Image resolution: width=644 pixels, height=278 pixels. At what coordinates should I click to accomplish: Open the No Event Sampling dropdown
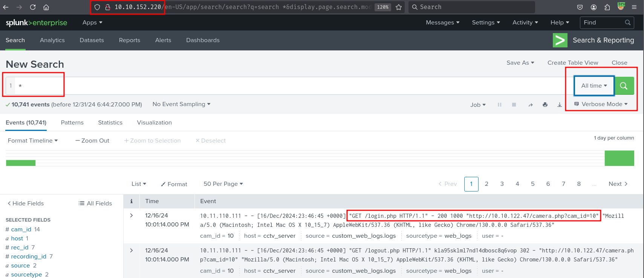181,104
